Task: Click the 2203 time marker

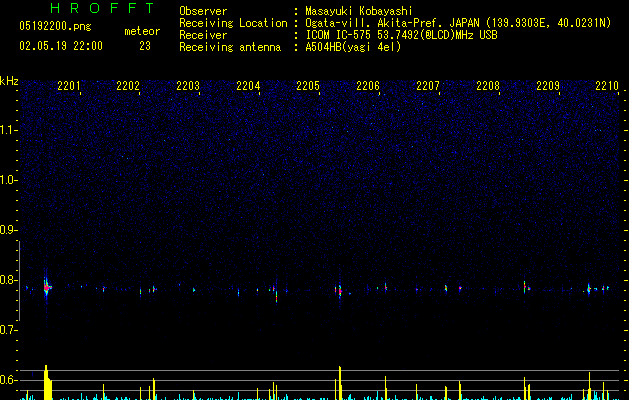Action: click(188, 86)
